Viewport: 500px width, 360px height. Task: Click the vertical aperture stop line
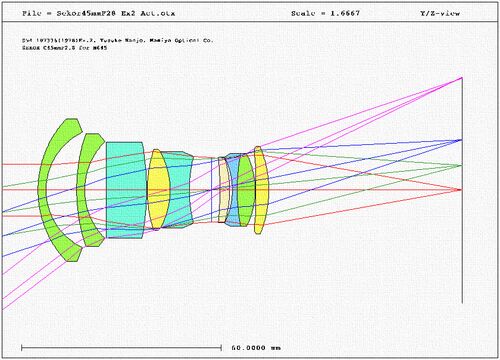[211, 190]
